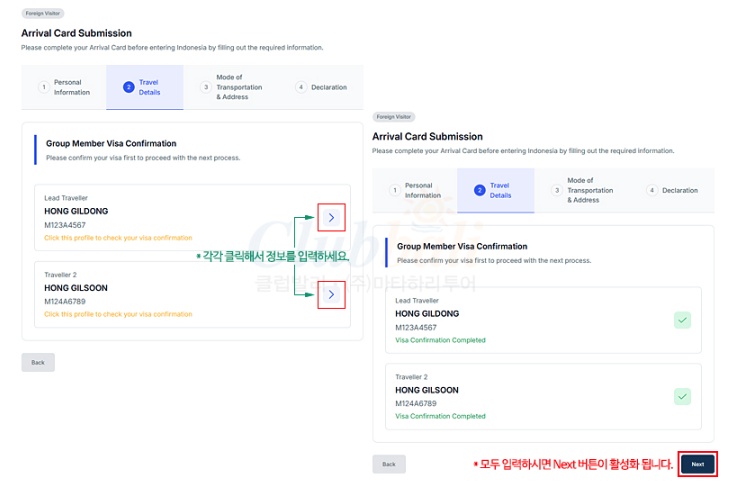Screen dimensions: 733x494
Task: Click Lead Traveller 'Visa Confirmation Completed' text
Action: [x=440, y=340]
